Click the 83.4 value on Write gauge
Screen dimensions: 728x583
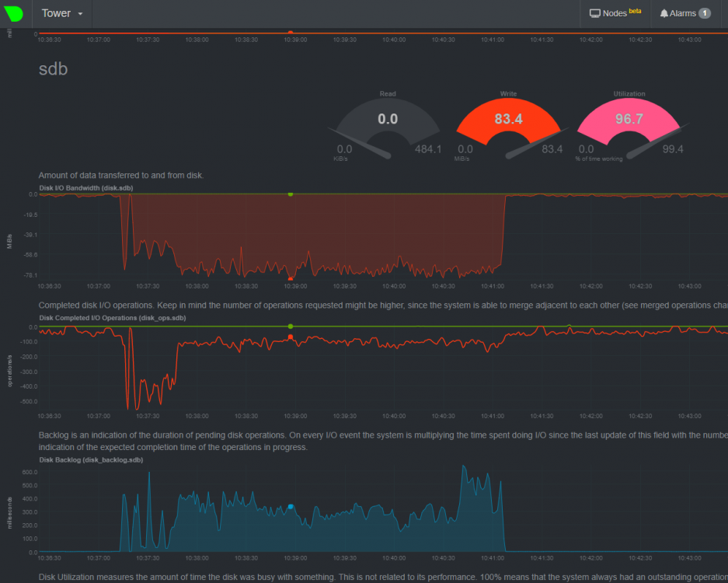508,119
